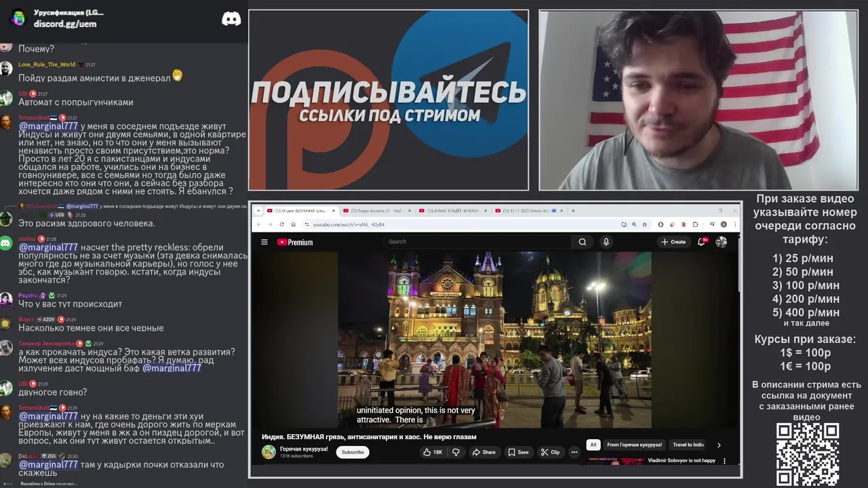
Task: Select 'Travel to India' filter chip
Action: point(688,445)
